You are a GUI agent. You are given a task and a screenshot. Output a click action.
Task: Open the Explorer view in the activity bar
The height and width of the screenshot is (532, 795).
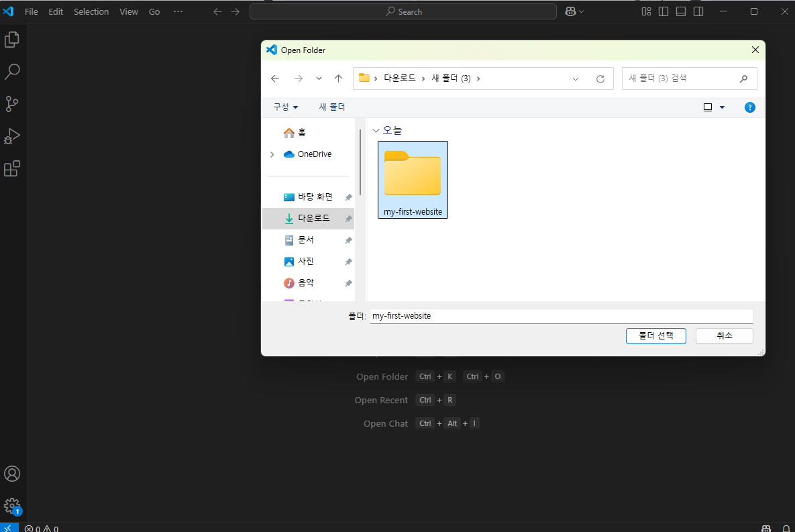[x=12, y=39]
